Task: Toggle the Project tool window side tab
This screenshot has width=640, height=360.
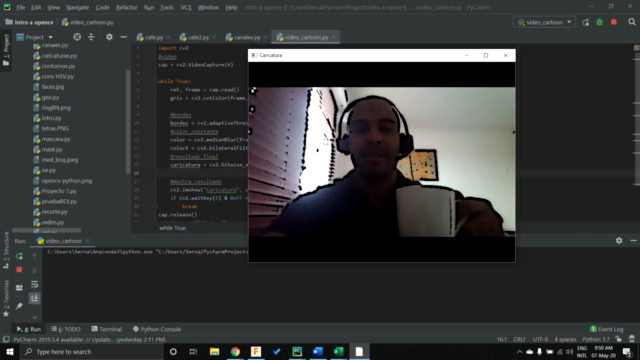Action: tap(6, 50)
